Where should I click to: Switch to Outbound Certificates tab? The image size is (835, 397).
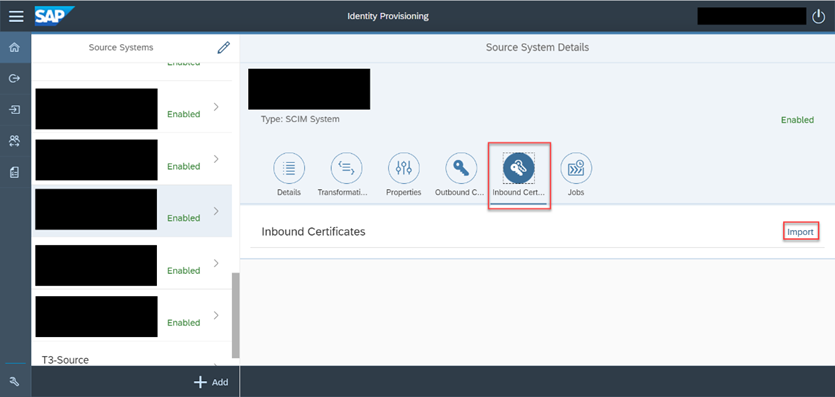pyautogui.click(x=461, y=175)
